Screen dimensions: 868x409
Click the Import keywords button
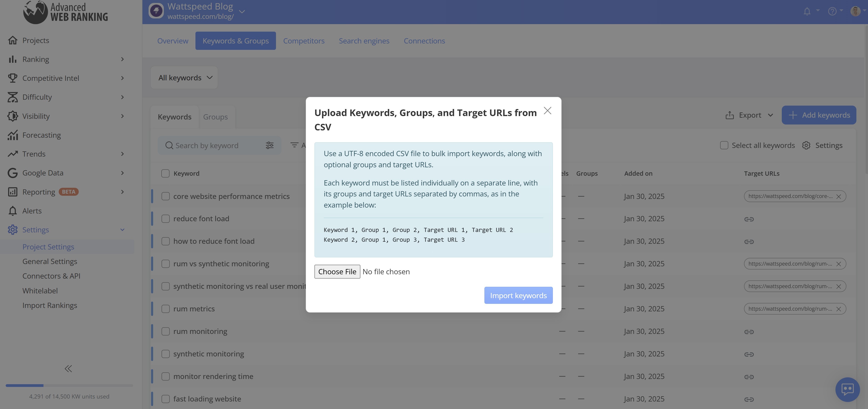(518, 295)
